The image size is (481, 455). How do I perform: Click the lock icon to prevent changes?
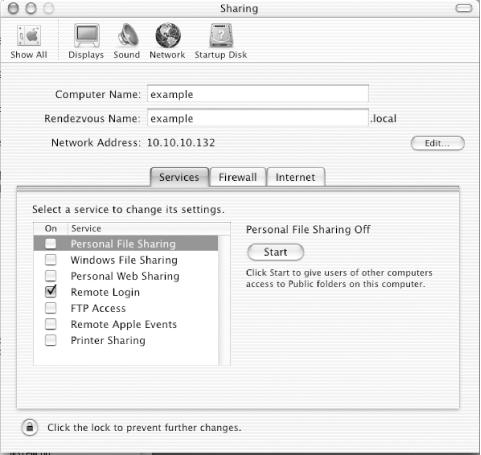coord(30,427)
